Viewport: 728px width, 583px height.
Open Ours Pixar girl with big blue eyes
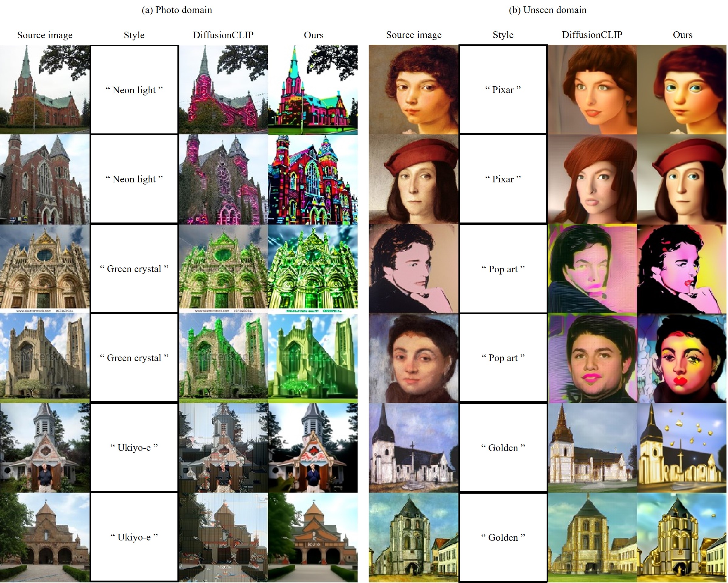click(682, 89)
